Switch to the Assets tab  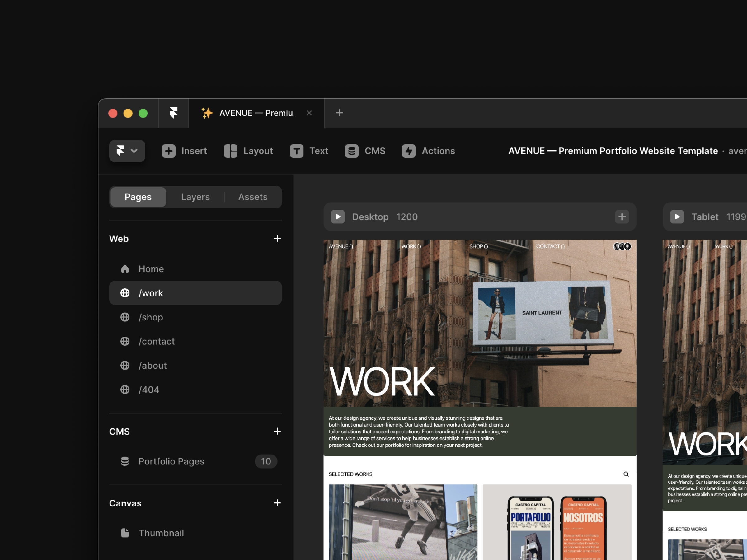tap(253, 197)
